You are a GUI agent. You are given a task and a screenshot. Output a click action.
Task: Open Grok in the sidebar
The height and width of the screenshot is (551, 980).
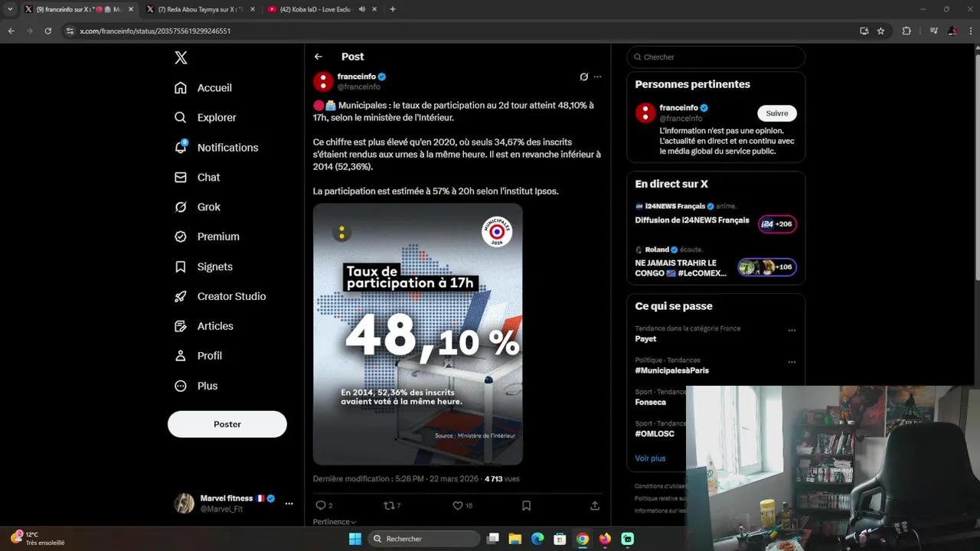[x=198, y=207]
